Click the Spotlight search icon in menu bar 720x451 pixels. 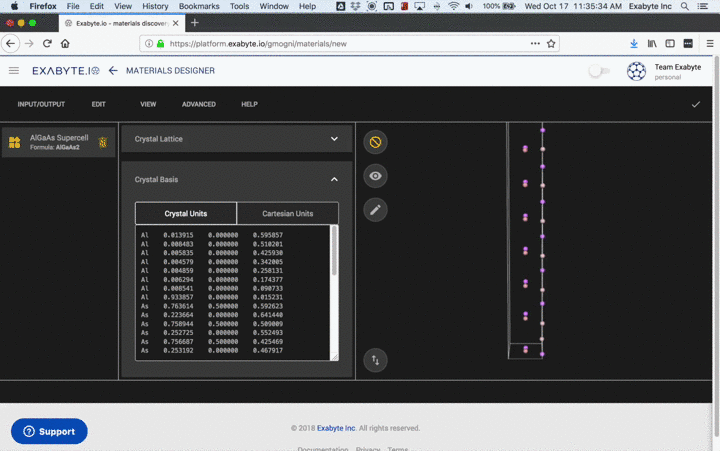point(685,6)
